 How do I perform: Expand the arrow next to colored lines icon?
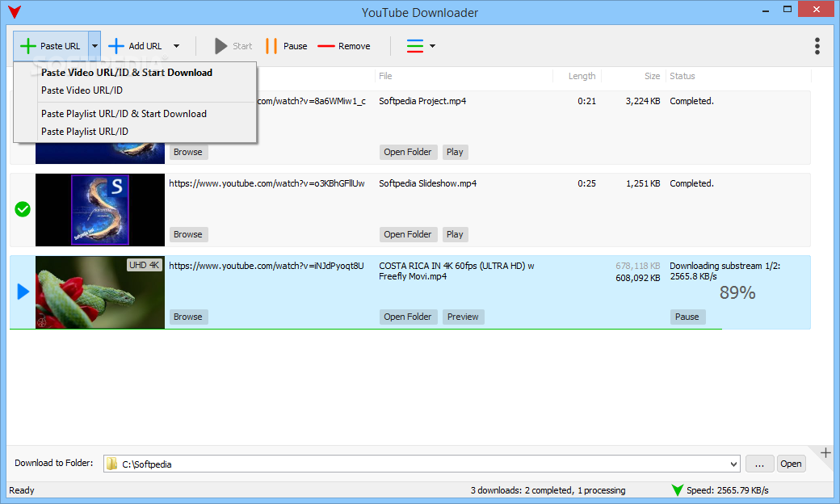click(432, 46)
